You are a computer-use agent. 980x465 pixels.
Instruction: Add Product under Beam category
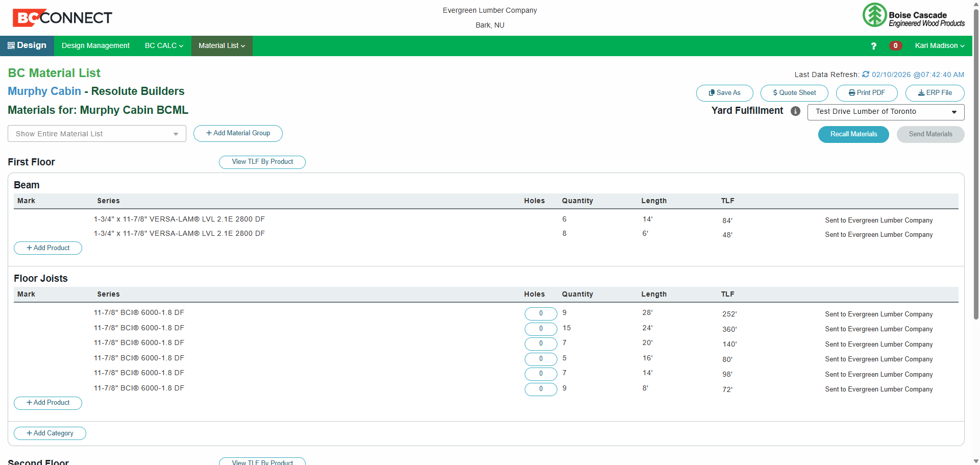[x=48, y=248]
